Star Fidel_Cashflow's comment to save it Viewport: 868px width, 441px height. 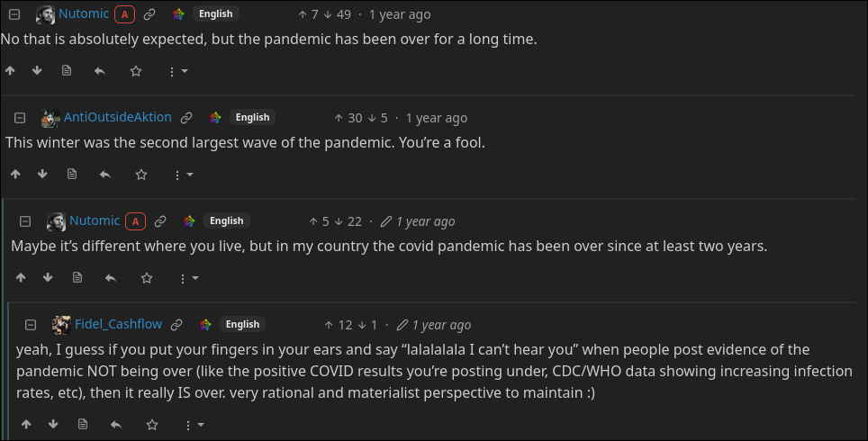click(x=152, y=424)
